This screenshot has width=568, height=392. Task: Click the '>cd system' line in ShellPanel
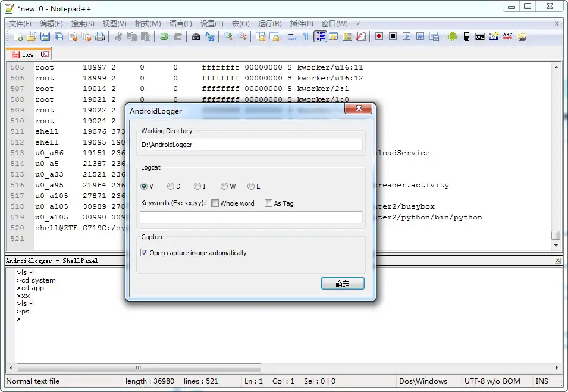click(x=36, y=280)
